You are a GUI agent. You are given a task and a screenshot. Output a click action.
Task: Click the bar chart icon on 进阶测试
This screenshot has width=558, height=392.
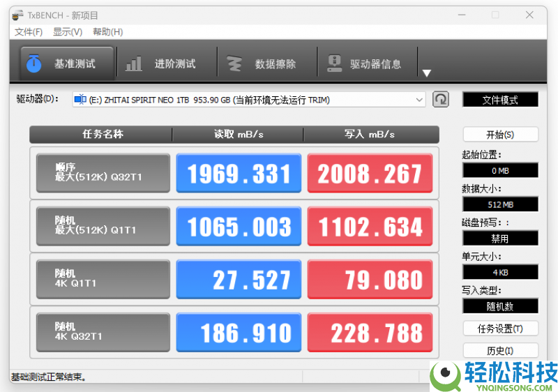click(133, 64)
